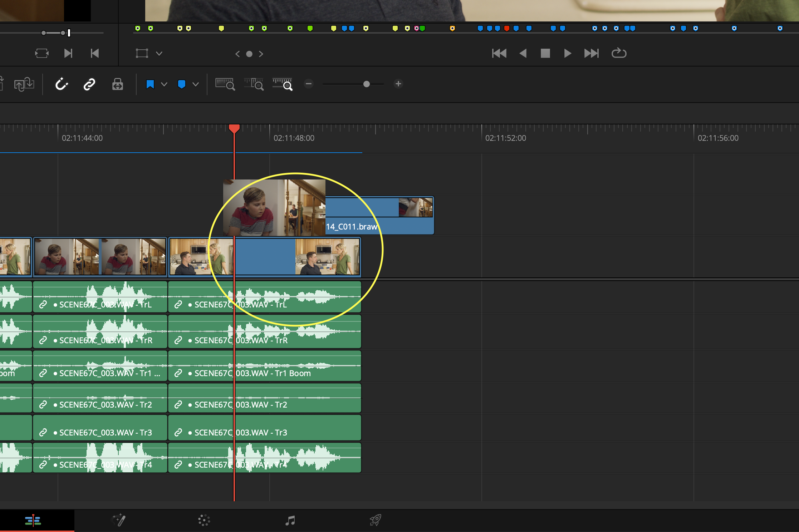The image size is (799, 532).
Task: Select the second SCENE67C_003.WAV - Tr3 clip label
Action: 241,432
